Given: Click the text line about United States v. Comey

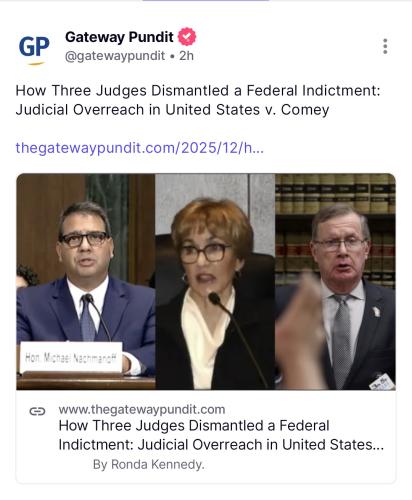Looking at the screenshot, I should pos(172,110).
